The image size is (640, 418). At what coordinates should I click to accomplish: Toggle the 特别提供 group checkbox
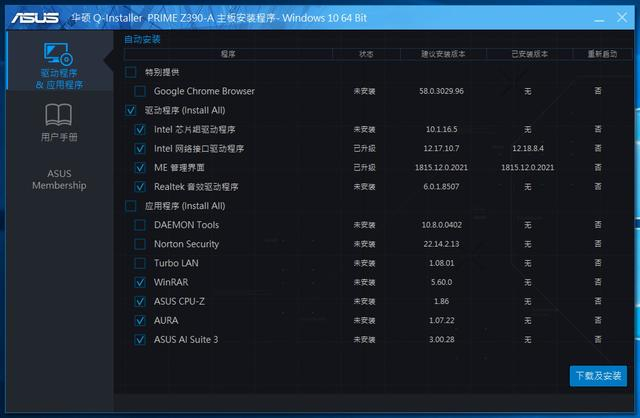[x=131, y=72]
